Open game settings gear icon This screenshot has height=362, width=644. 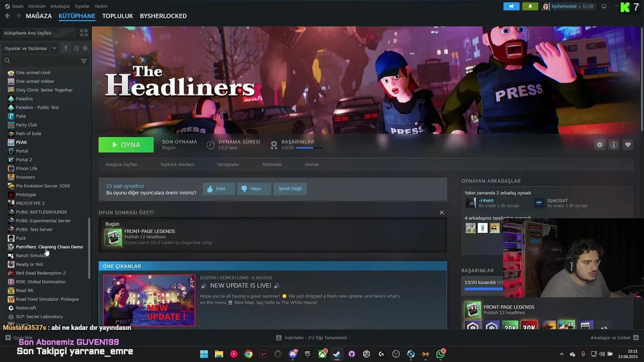point(600,145)
